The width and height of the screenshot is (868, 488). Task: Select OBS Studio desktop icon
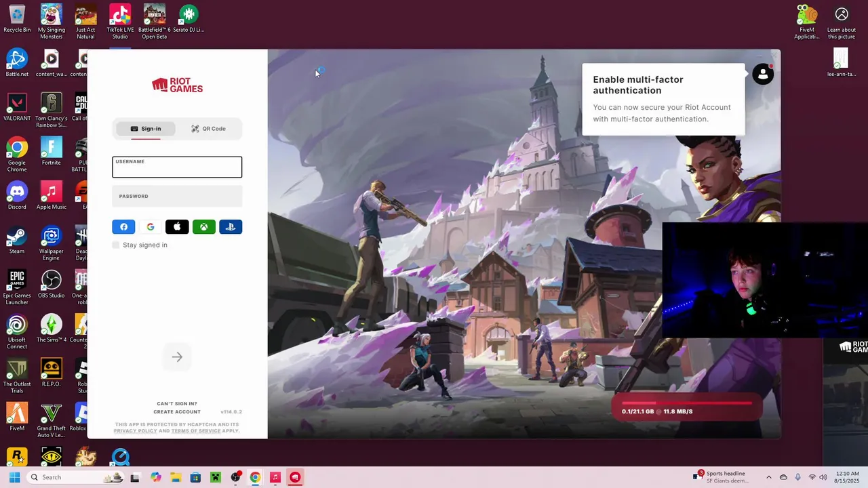pyautogui.click(x=52, y=284)
